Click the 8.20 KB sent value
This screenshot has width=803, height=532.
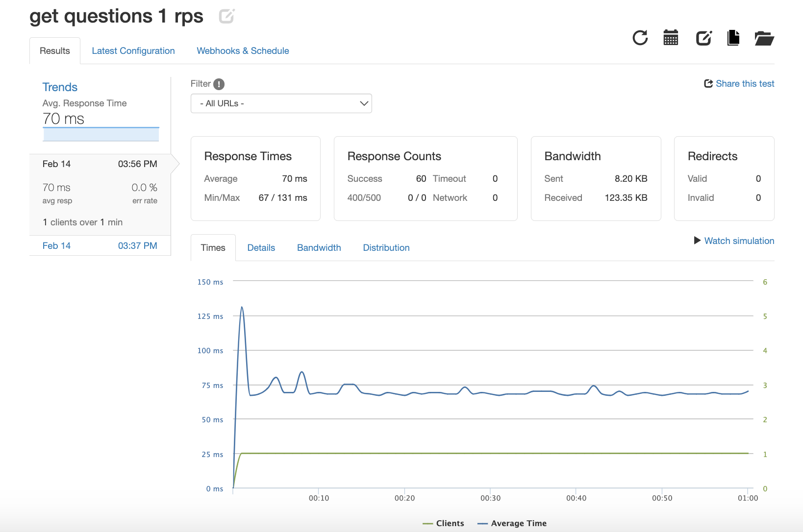coord(631,179)
